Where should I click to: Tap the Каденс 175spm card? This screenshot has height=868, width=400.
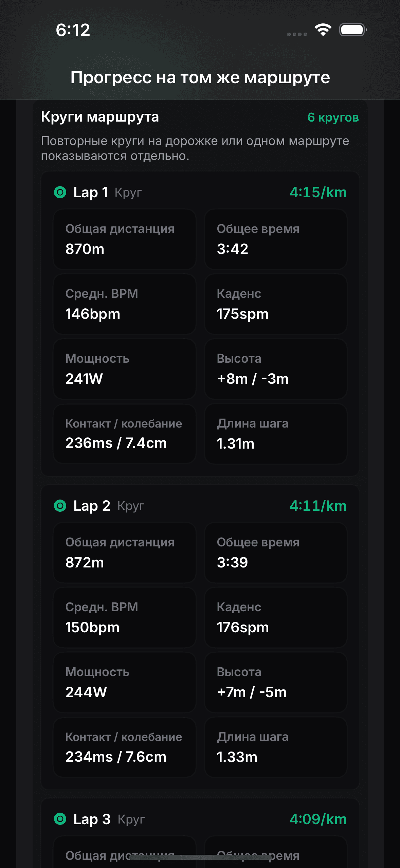pos(276,304)
